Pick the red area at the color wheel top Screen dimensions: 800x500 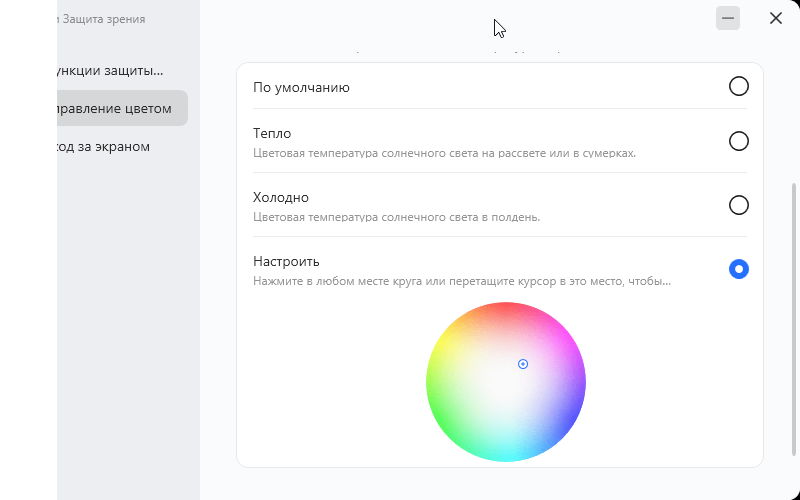pos(506,310)
